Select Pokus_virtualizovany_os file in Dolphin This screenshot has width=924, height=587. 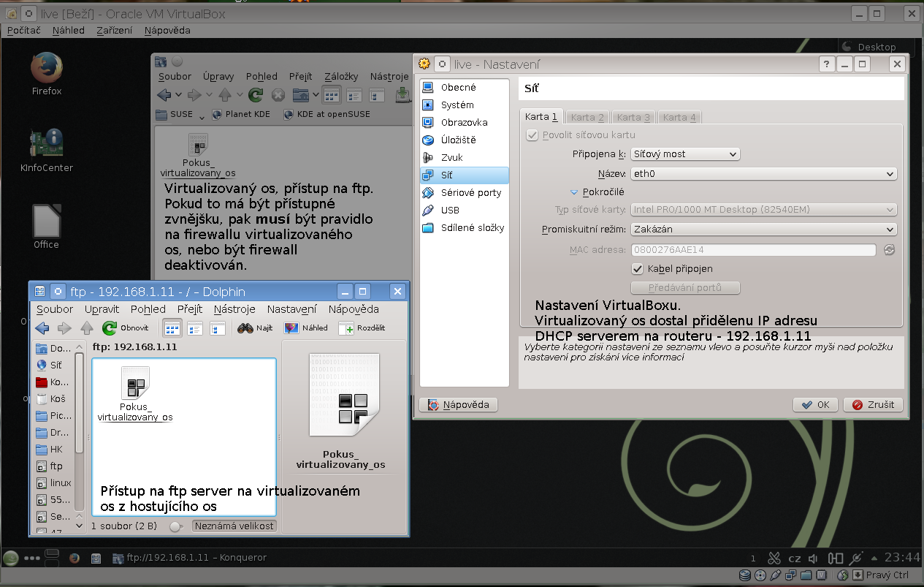[x=135, y=395]
